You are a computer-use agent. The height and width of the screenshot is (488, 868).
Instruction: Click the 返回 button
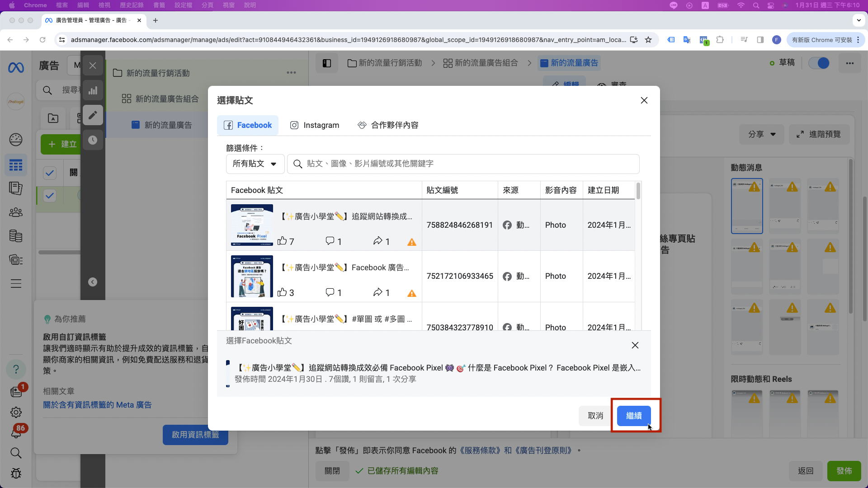pos(806,471)
